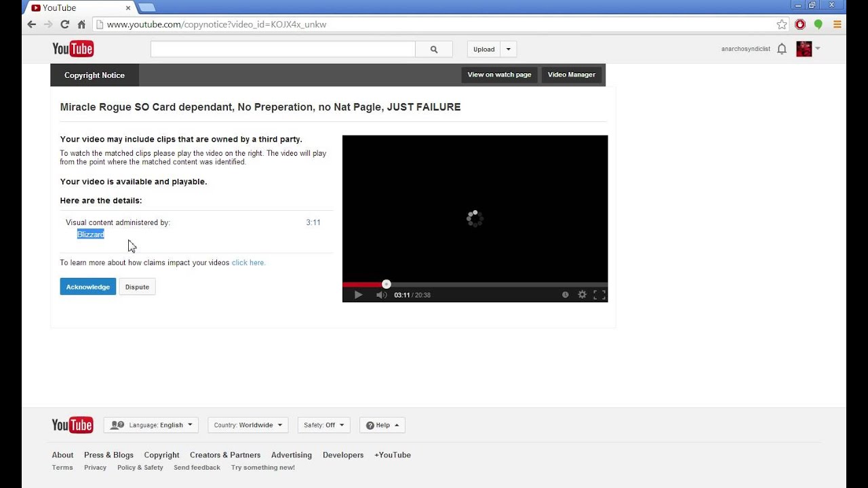The image size is (868, 488).
Task: Open a new tab with the tab button
Action: click(x=146, y=7)
